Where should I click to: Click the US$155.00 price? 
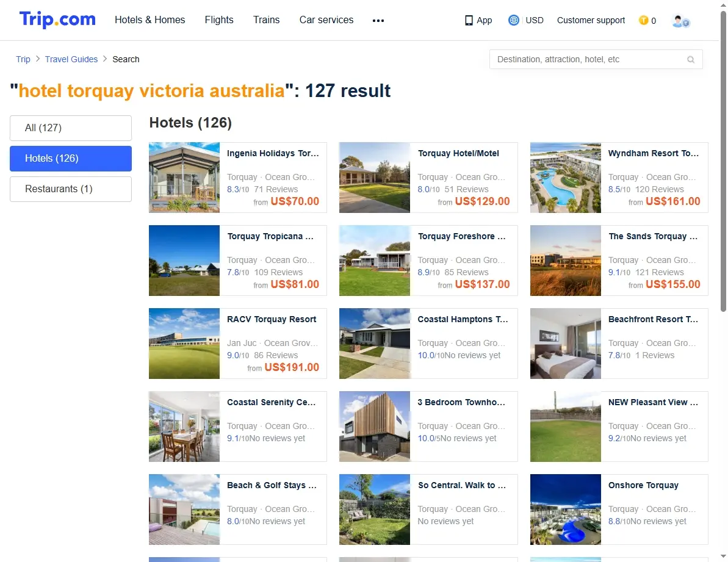coord(672,284)
